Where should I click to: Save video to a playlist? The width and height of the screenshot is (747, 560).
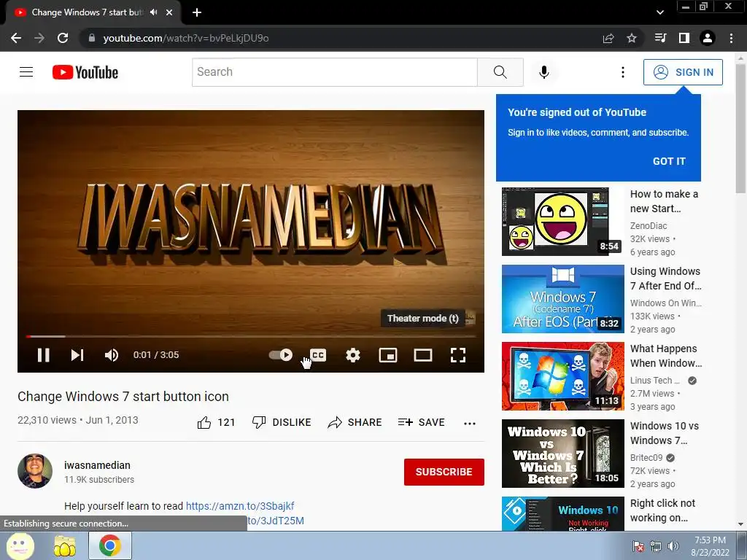pos(421,422)
